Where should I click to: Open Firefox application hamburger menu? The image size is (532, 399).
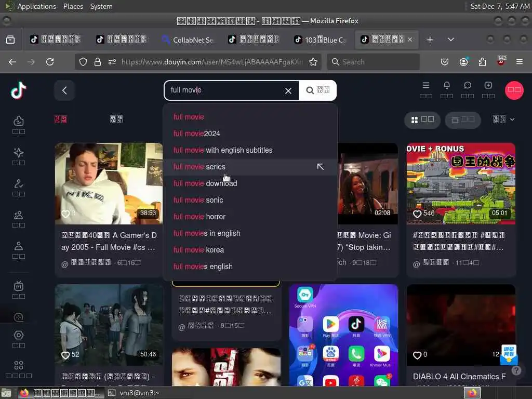pos(520,62)
